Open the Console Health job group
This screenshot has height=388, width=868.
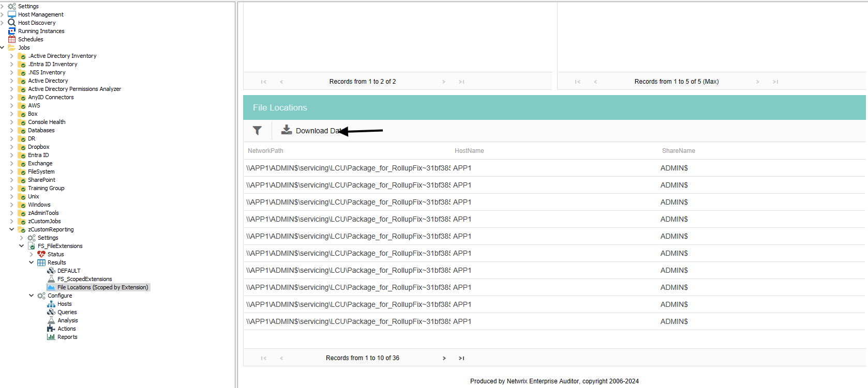(47, 122)
